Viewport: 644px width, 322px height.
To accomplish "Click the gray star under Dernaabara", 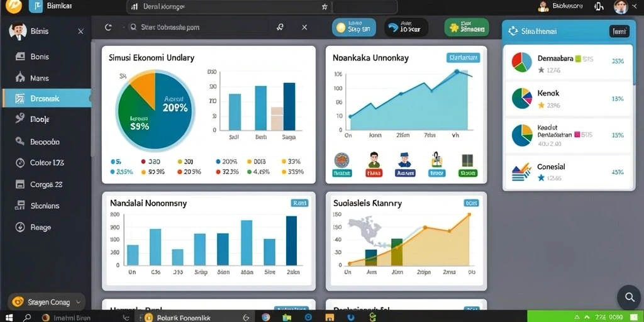I will [541, 70].
